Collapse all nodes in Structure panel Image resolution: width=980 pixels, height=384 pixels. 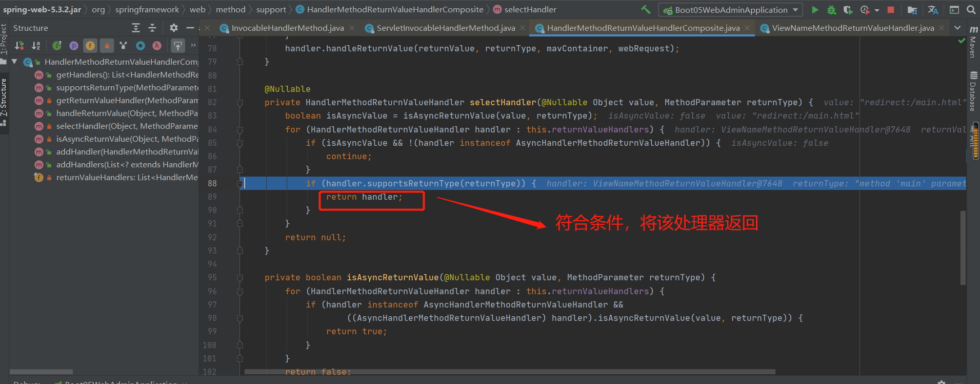[152, 28]
